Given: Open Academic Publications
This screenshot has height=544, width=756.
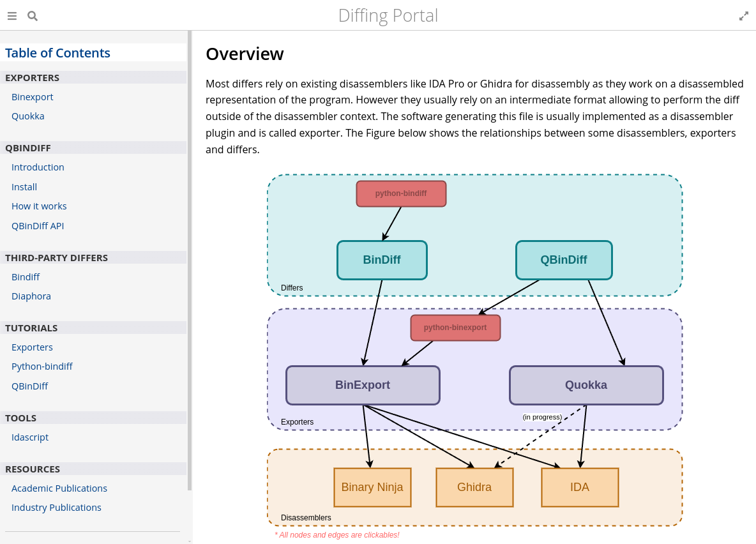Looking at the screenshot, I should point(59,488).
